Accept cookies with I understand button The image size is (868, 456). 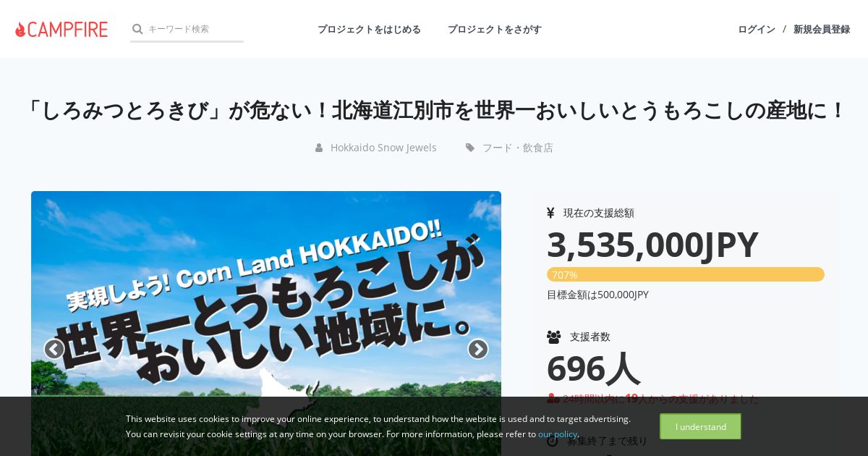tap(700, 426)
